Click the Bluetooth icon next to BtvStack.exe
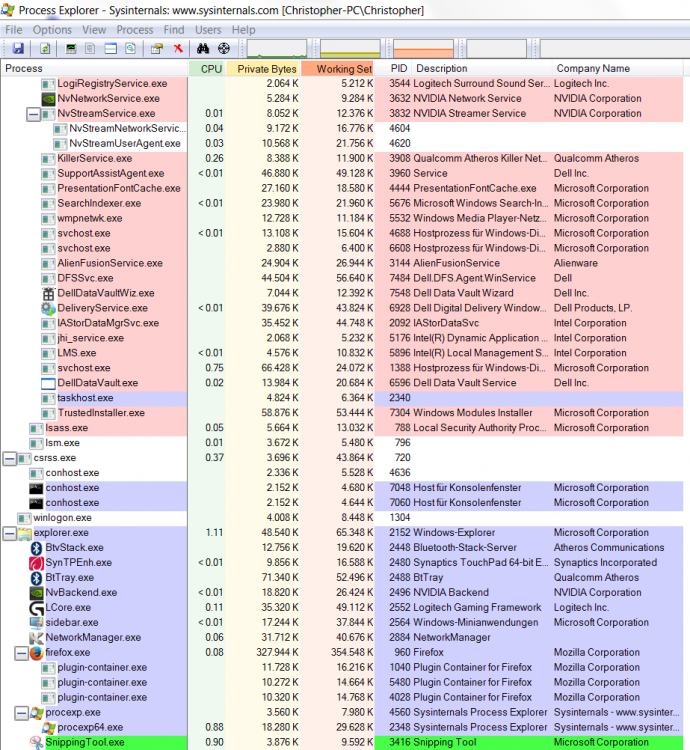The height and width of the screenshot is (750, 690). pyautogui.click(x=36, y=548)
